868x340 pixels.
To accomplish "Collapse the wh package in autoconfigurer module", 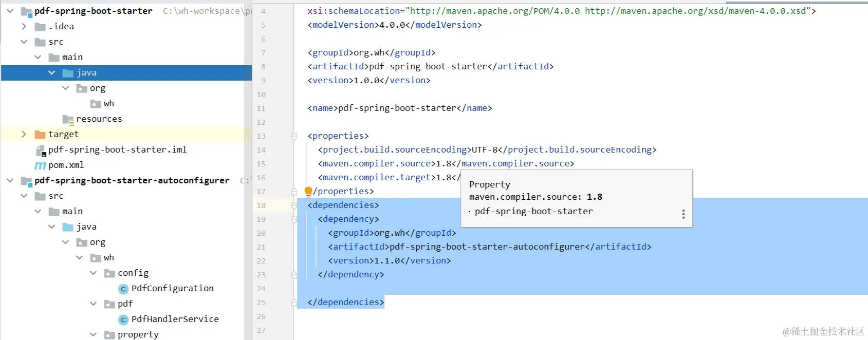I will coord(79,257).
